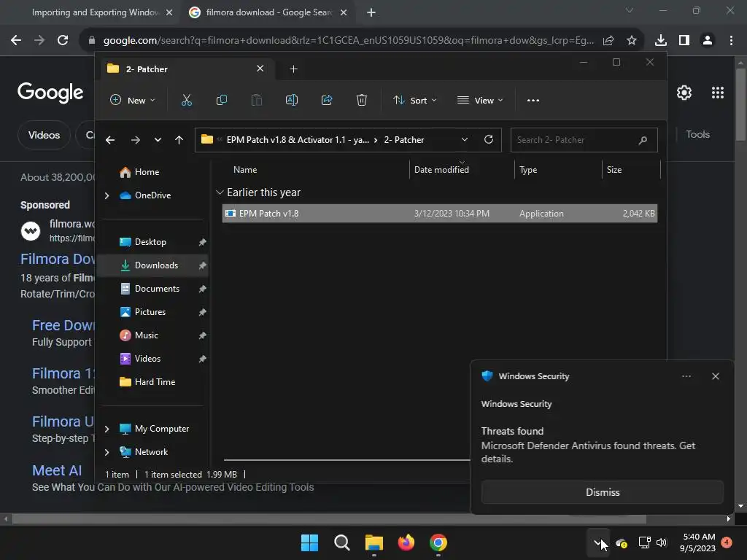Open Chrome profile icon

[708, 41]
